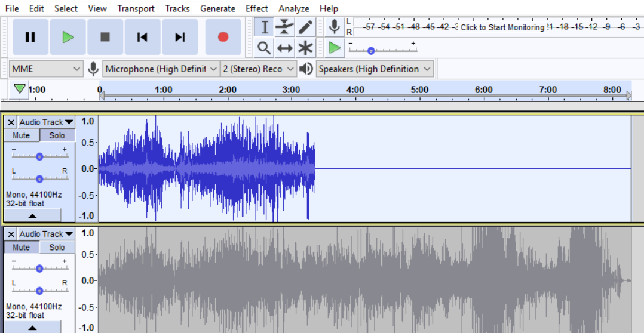Click the recording meter microphone icon
Image resolution: width=644 pixels, height=333 pixels.
click(335, 27)
